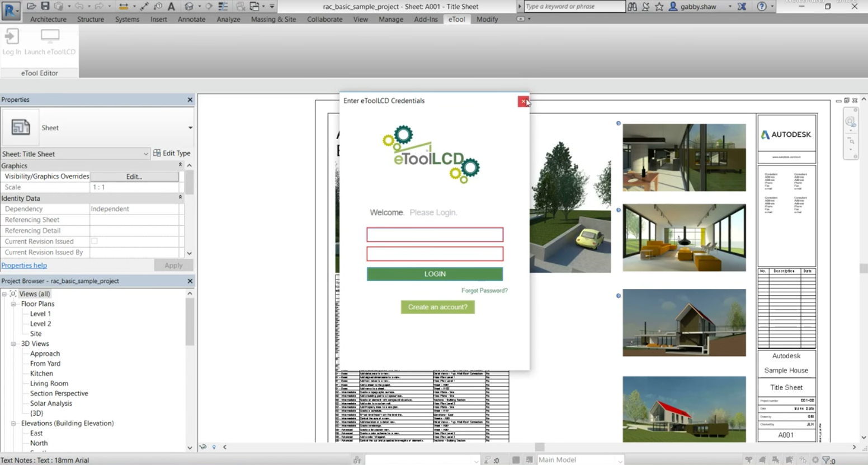The height and width of the screenshot is (465, 868).
Task: Click the username field in eToolLCD login
Action: click(x=435, y=234)
